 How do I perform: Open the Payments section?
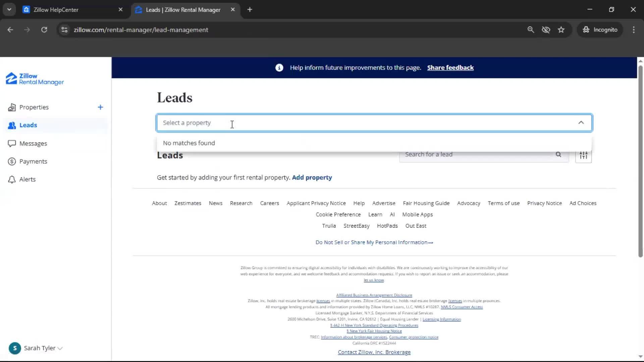tap(33, 161)
